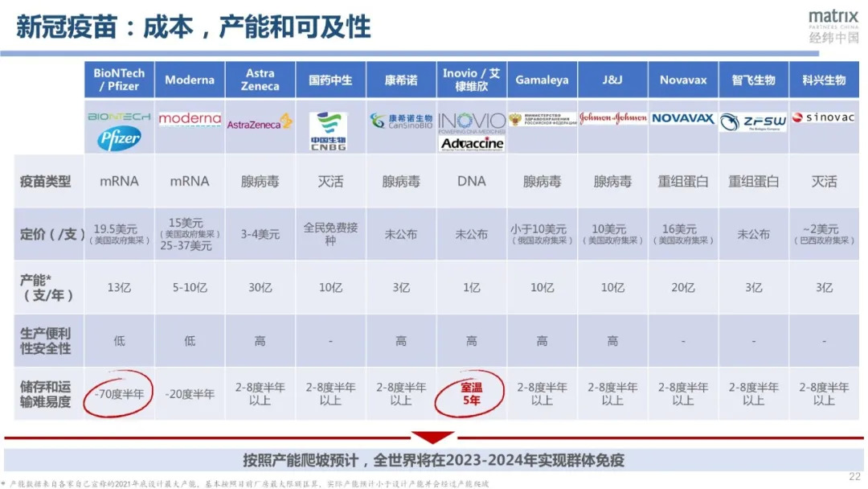Click the 2023-2024年实现群体免疫 conclusion banner
868x489 pixels.
[433, 460]
